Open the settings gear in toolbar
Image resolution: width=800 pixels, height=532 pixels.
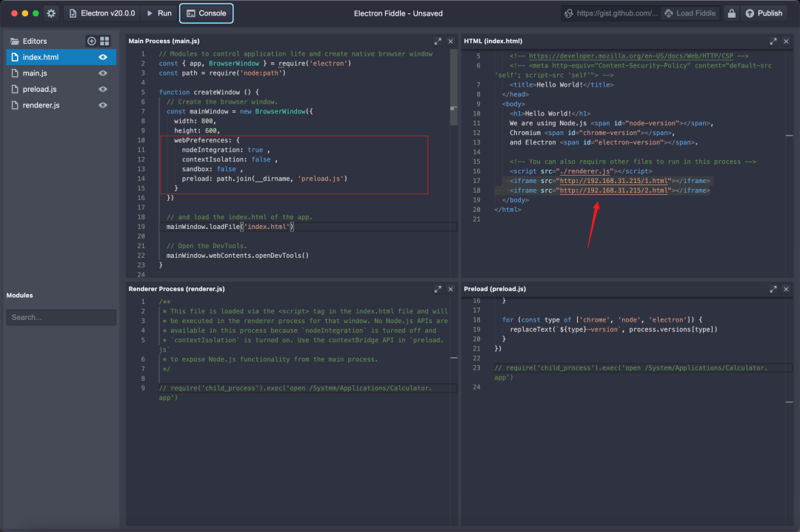pyautogui.click(x=51, y=13)
